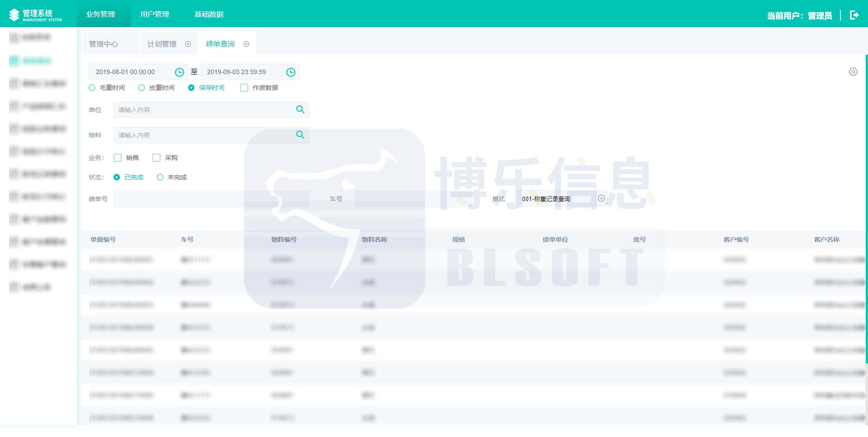
Task: Open the end date clock picker
Action: (291, 72)
